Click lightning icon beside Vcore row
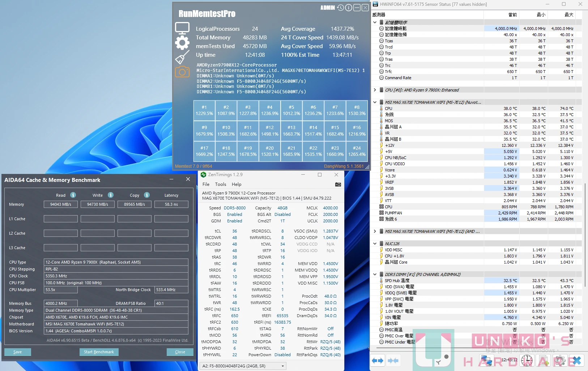This screenshot has width=588, height=371. pyautogui.click(x=382, y=170)
